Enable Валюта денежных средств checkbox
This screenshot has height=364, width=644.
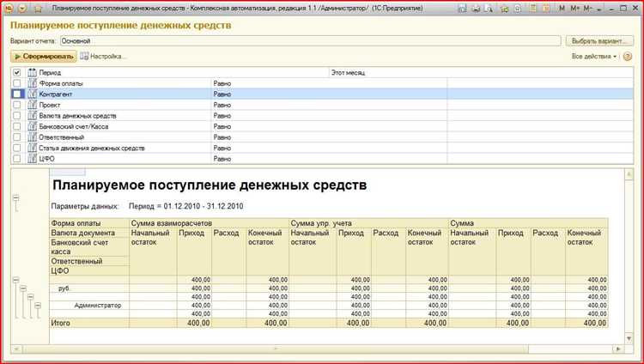(x=17, y=115)
